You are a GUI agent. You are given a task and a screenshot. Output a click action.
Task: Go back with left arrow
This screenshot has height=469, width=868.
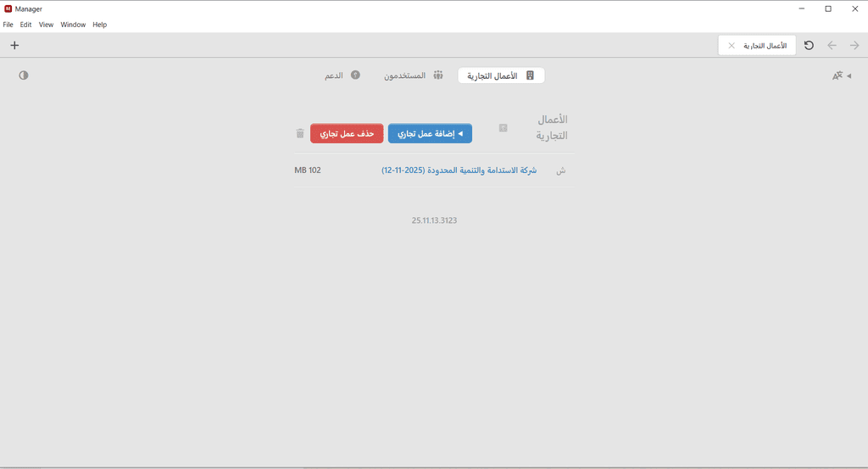pyautogui.click(x=832, y=46)
